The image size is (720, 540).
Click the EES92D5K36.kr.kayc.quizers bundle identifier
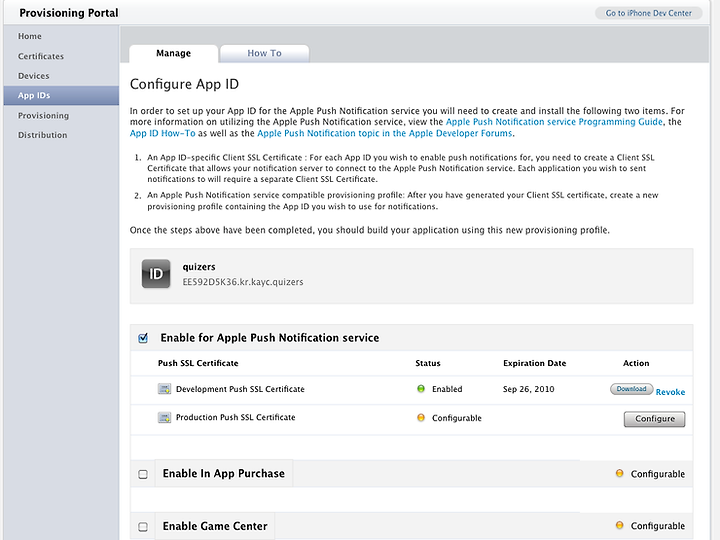[x=243, y=282]
